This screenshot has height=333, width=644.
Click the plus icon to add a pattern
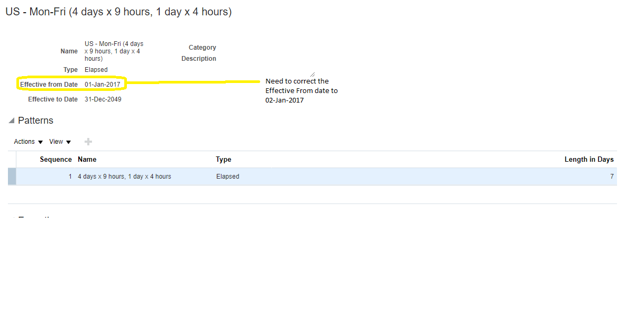pyautogui.click(x=88, y=141)
